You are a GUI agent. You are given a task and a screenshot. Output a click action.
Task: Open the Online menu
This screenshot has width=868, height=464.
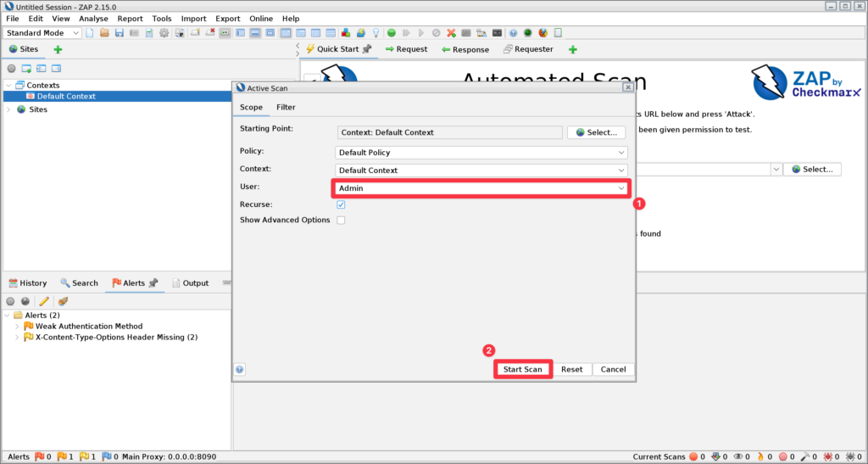(261, 19)
